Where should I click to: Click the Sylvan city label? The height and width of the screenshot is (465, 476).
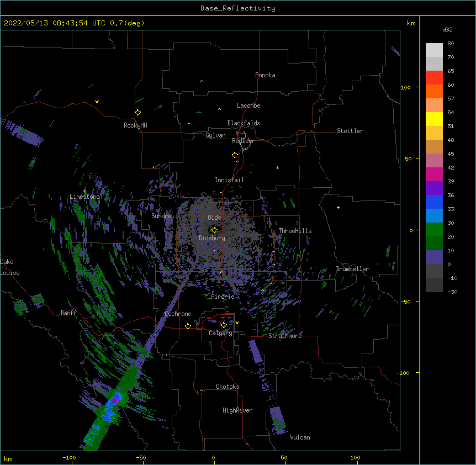tap(215, 135)
